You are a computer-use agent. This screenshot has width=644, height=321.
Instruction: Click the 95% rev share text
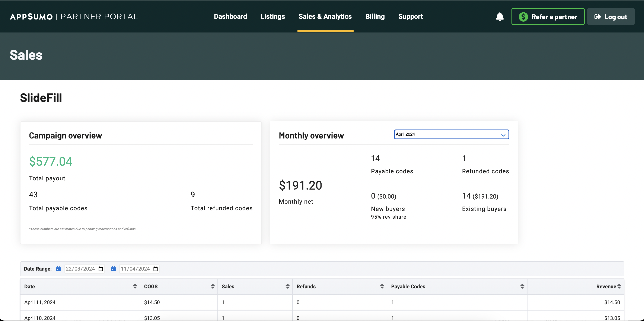click(x=389, y=217)
